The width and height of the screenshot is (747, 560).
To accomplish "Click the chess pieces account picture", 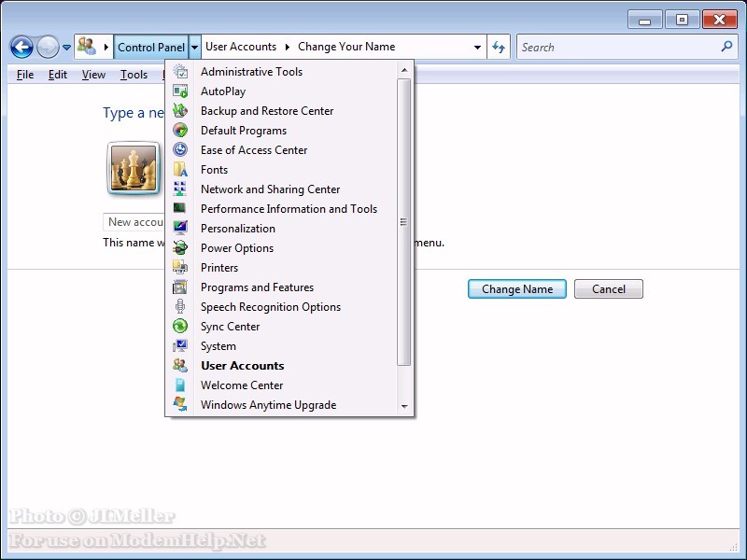I will tap(134, 168).
